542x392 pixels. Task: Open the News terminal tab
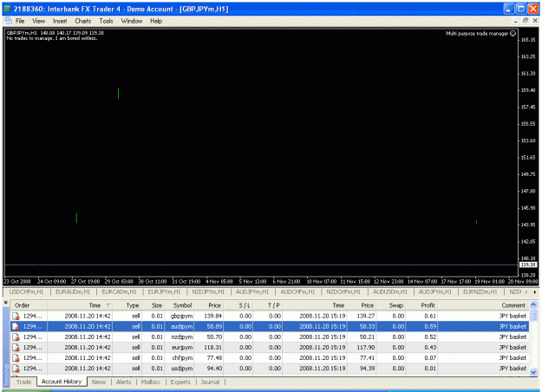pyautogui.click(x=99, y=382)
